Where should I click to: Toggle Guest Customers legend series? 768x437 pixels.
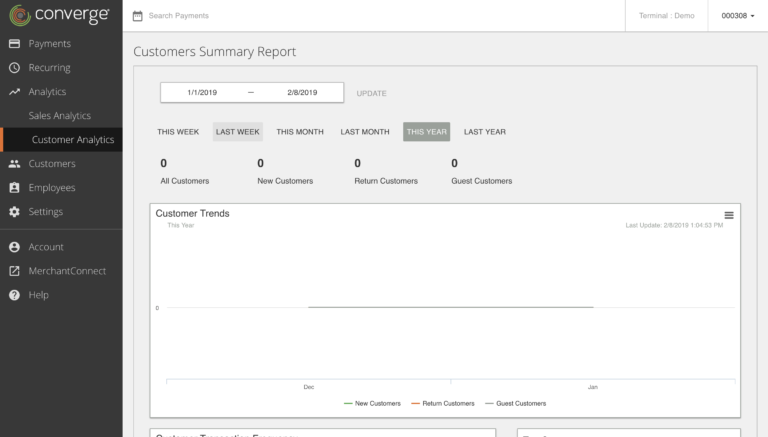click(x=516, y=403)
